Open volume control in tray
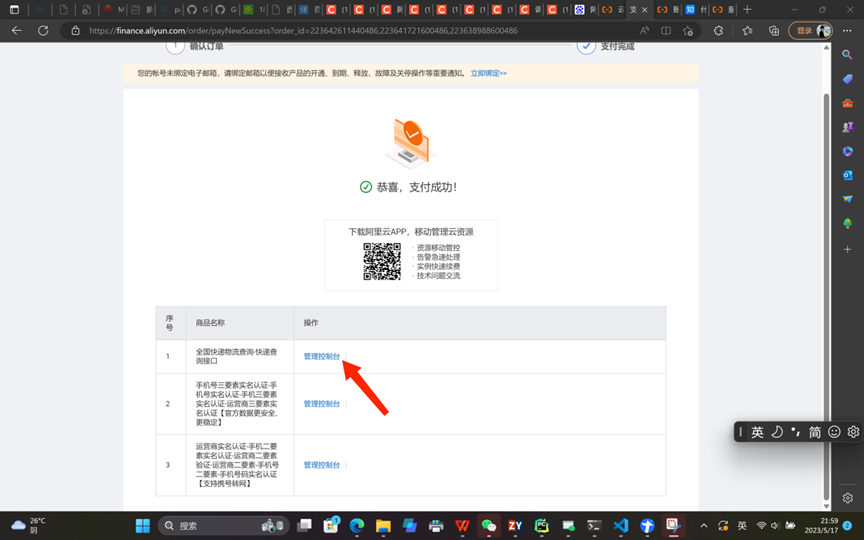This screenshot has height=540, width=864. coord(775,526)
